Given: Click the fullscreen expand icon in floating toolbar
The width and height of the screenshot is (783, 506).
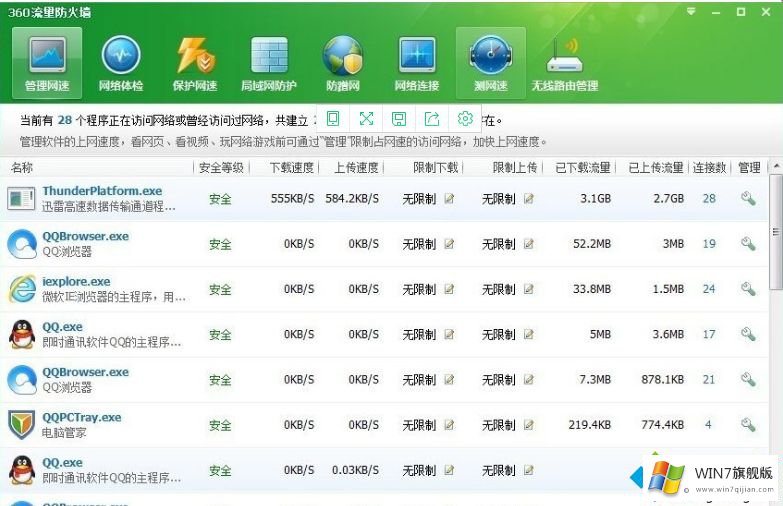Looking at the screenshot, I should click(x=366, y=118).
